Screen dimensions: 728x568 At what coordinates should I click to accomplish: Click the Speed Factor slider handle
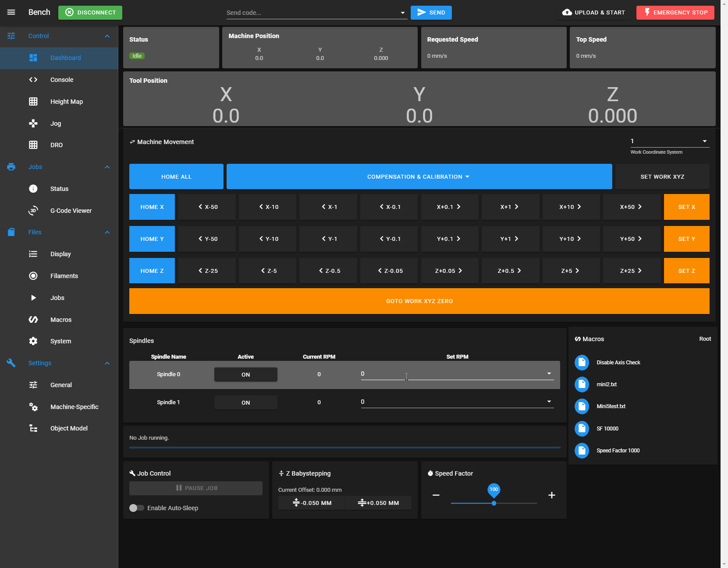tap(494, 503)
